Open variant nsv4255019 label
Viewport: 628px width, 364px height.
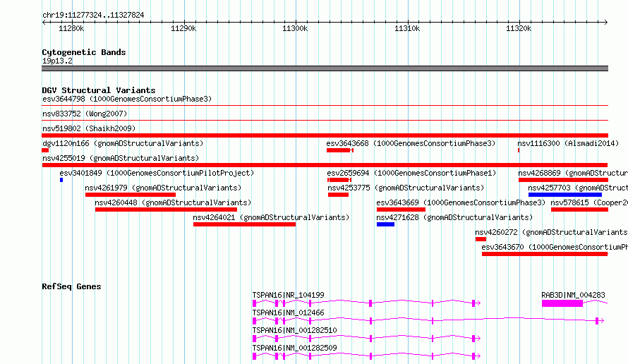[121, 158]
